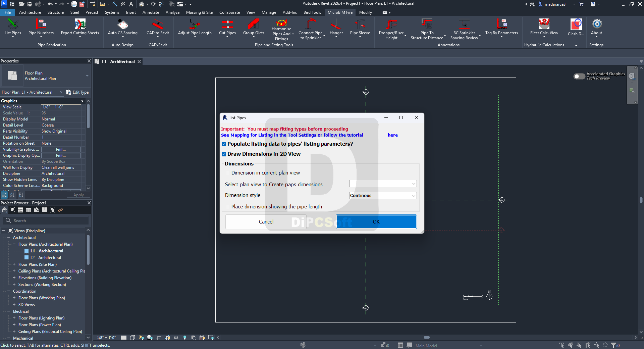Click the Properties panel vertical scrollbar
This screenshot has height=349, width=644.
pos(88,116)
